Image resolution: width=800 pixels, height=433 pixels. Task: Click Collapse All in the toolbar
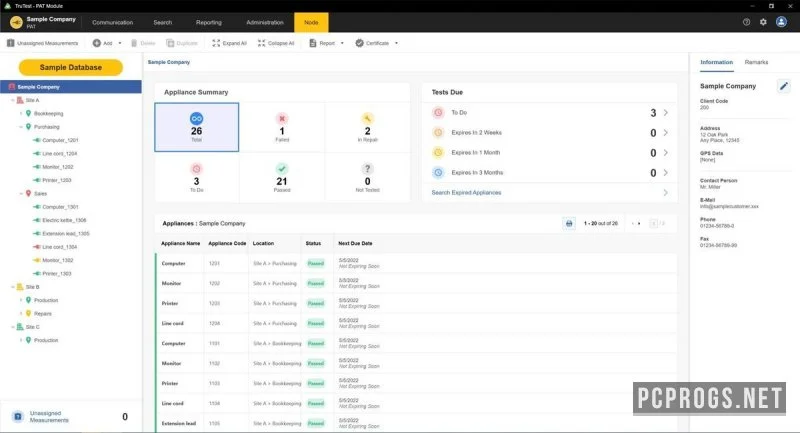click(276, 43)
